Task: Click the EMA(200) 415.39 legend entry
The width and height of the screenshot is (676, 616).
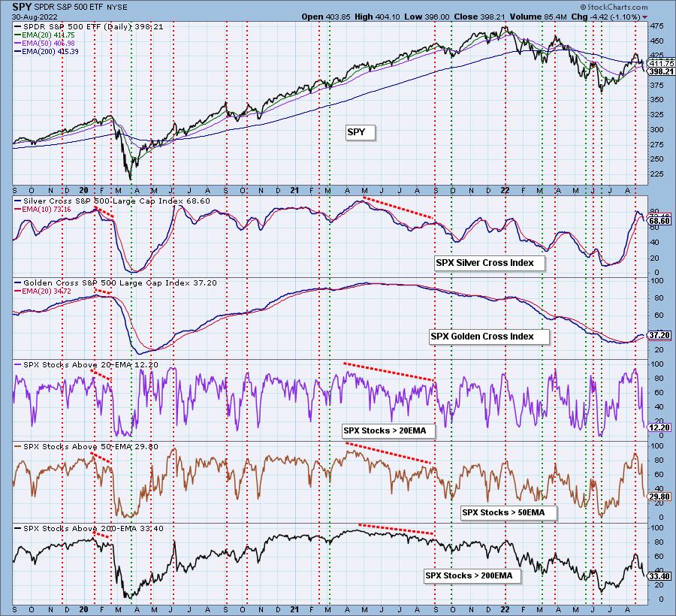Action: [x=46, y=51]
